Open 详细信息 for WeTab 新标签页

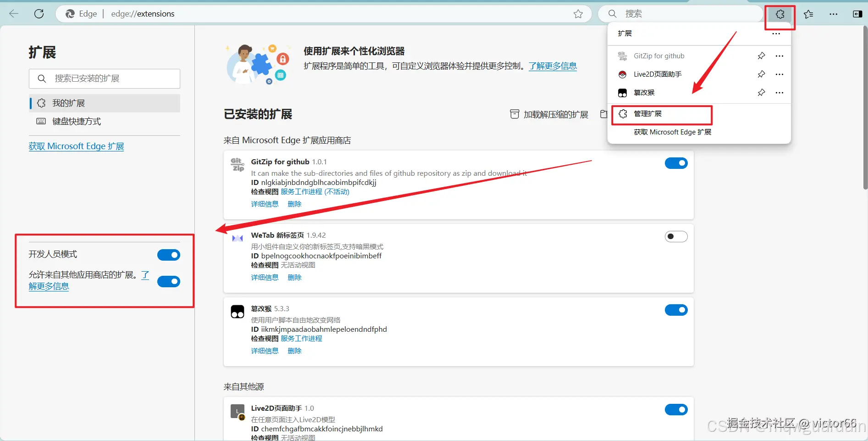click(265, 278)
